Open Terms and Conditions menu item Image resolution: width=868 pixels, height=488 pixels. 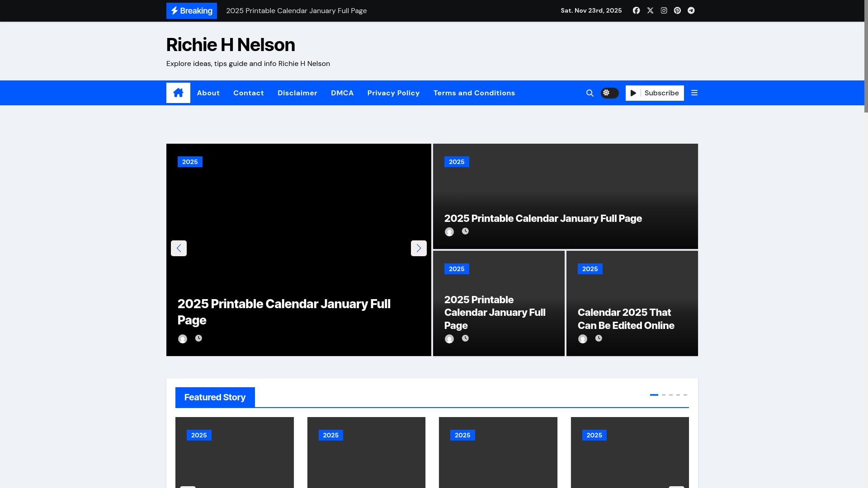coord(474,93)
